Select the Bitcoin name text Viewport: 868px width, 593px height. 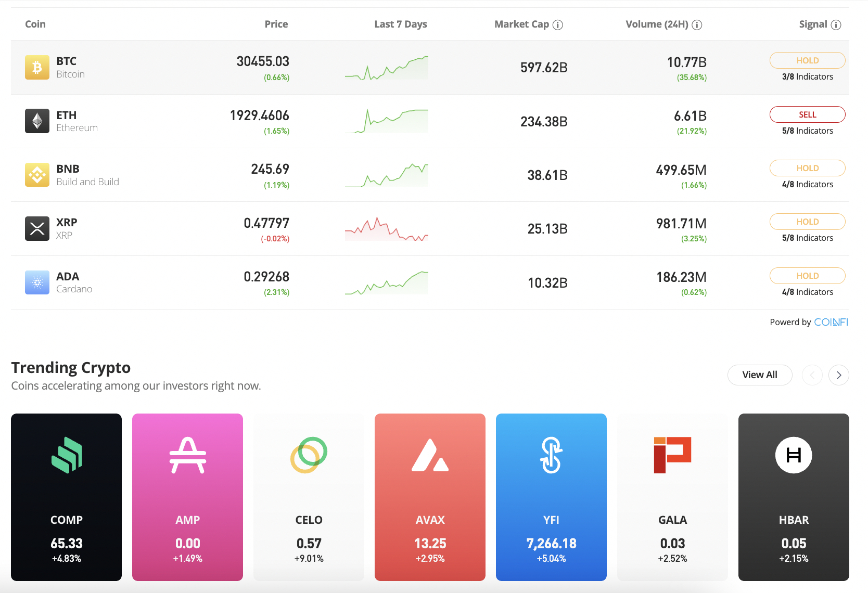pyautogui.click(x=70, y=74)
